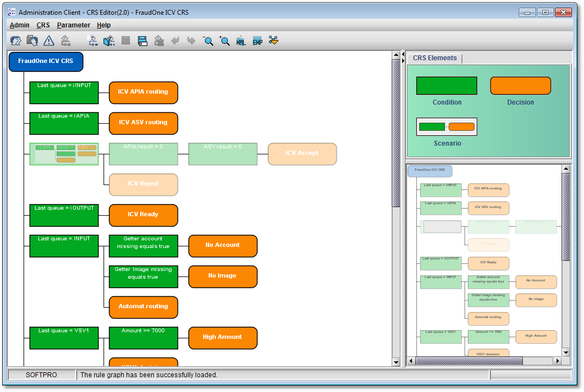The image size is (584, 392).
Task: Open the CRS menu
Action: (43, 25)
